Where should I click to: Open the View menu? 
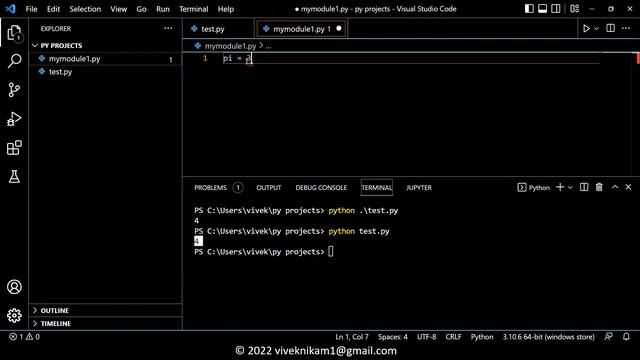[x=118, y=9]
